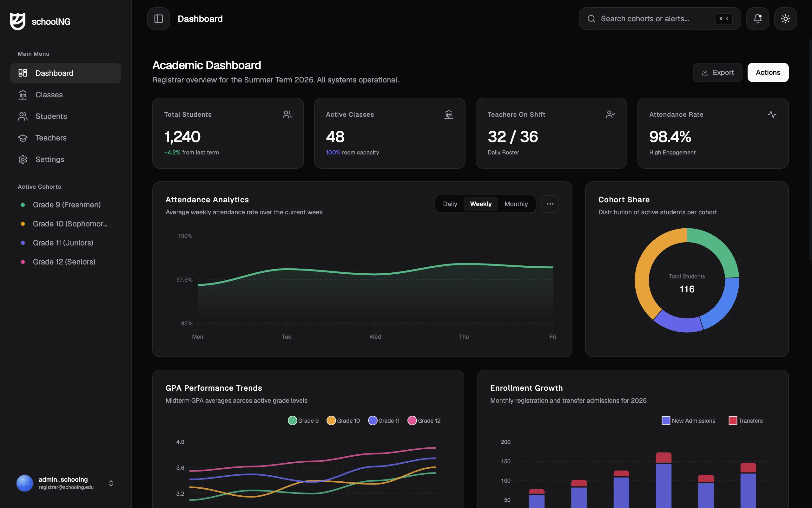Click the Attendance Rate 98.4% value

(670, 137)
